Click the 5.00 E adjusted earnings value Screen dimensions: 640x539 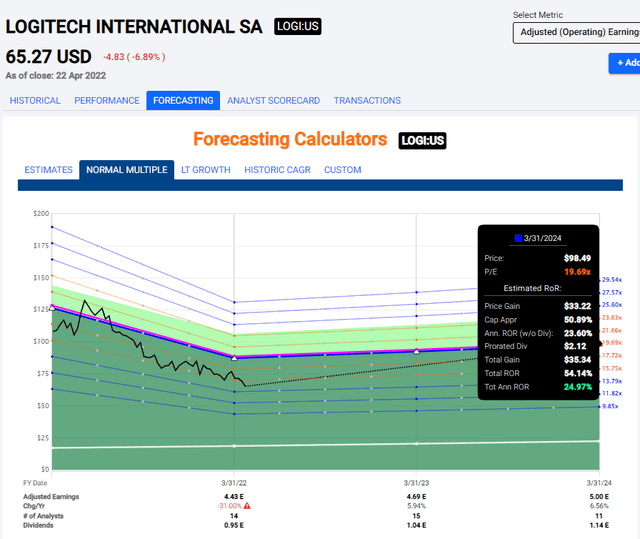tap(599, 497)
